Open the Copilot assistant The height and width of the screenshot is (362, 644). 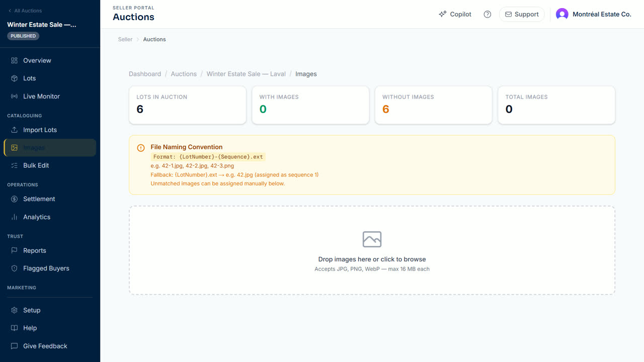click(455, 14)
